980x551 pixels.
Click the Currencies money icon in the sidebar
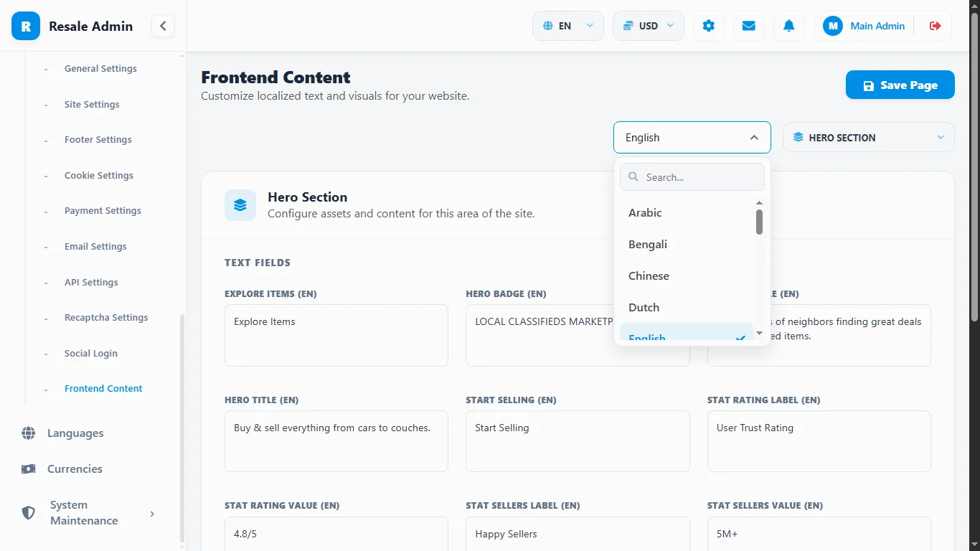tap(29, 469)
